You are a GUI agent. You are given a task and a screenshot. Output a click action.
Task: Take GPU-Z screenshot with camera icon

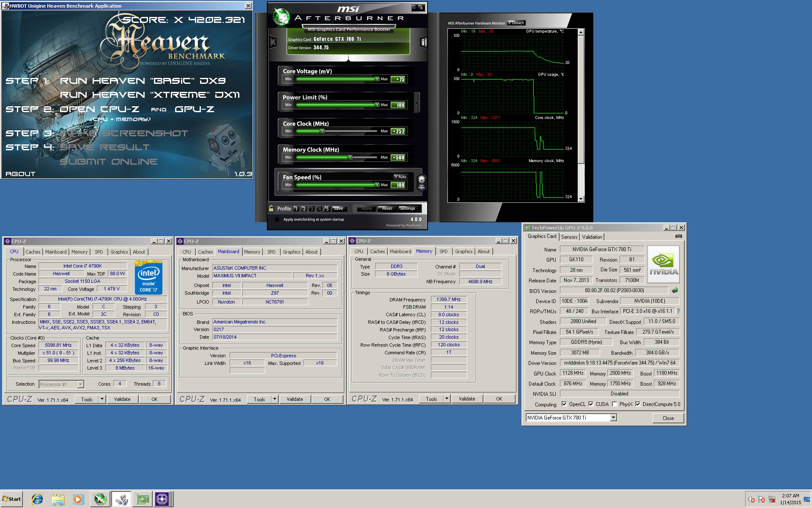(x=679, y=236)
